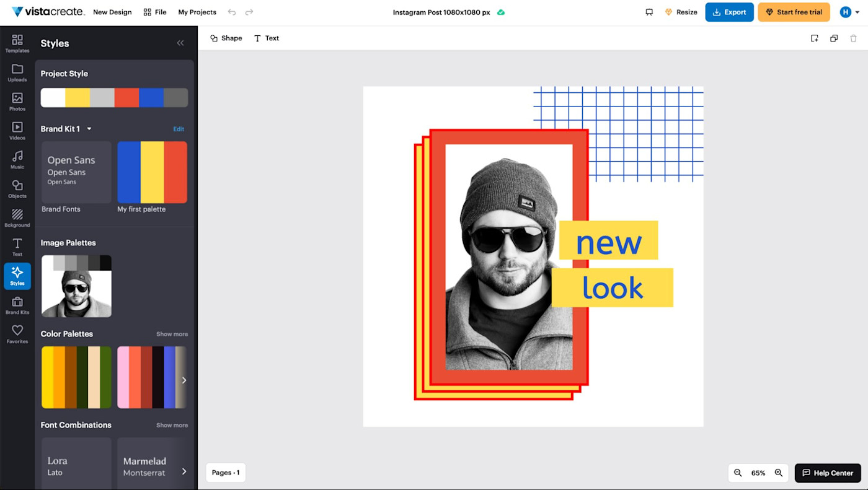The image size is (868, 490).
Task: Open the Templates panel
Action: click(17, 43)
